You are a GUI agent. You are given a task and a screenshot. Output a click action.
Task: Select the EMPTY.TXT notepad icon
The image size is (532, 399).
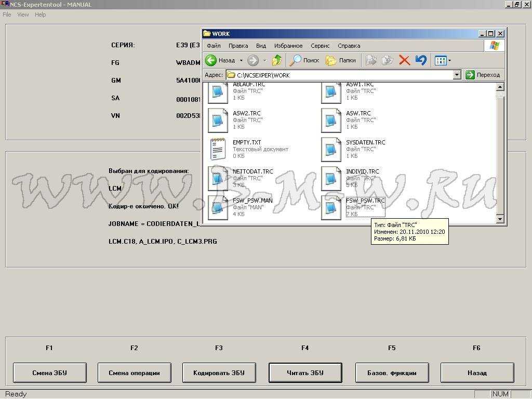[x=218, y=149]
